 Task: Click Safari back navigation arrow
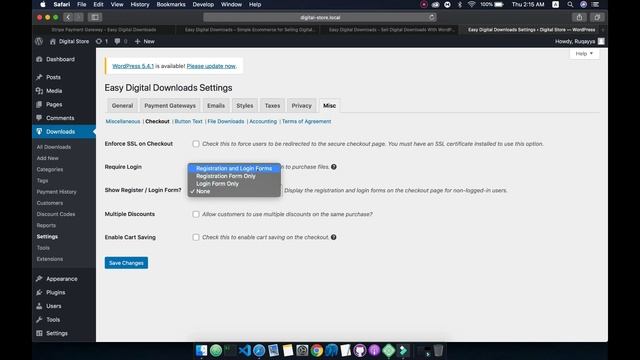pyautogui.click(x=68, y=17)
